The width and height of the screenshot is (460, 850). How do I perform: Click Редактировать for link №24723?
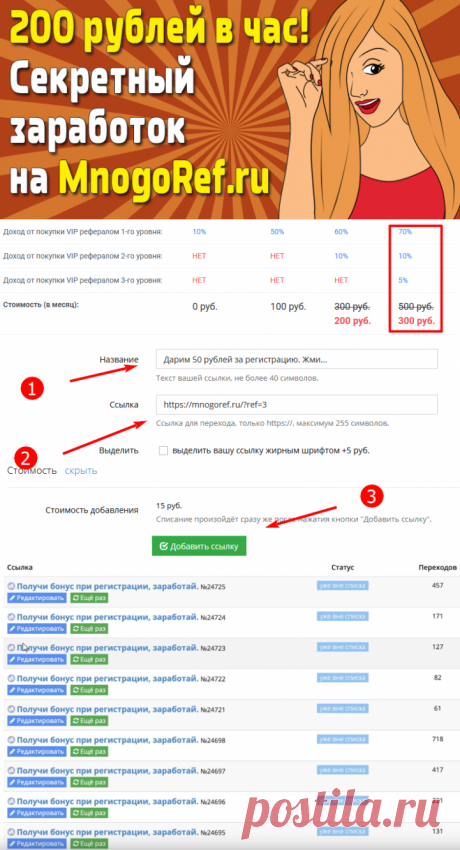pos(37,659)
